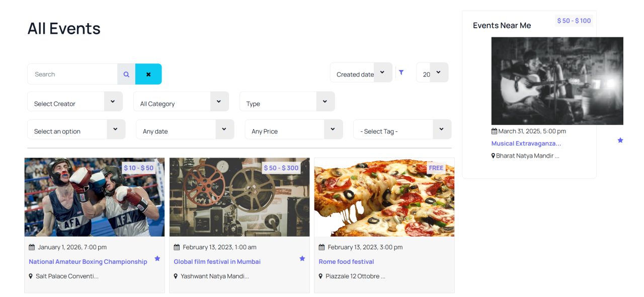The image size is (644, 297).
Task: Click the magnifier search icon button
Action: click(x=126, y=74)
